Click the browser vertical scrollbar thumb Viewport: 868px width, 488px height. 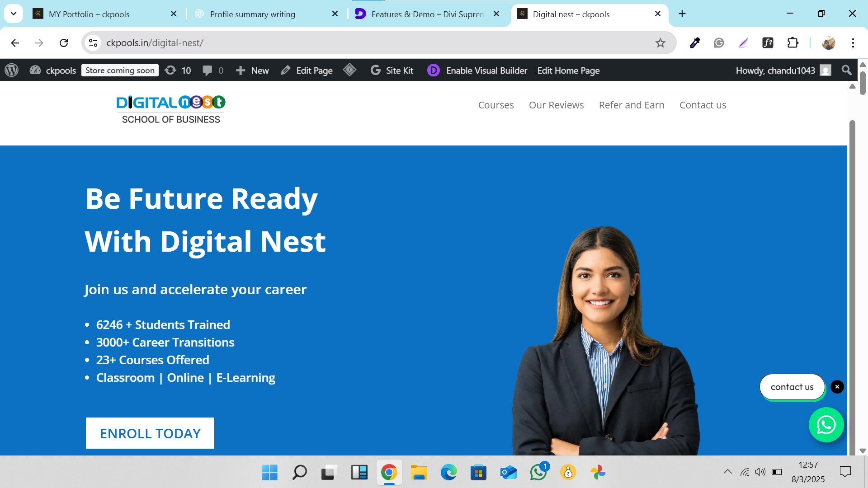pos(863,82)
